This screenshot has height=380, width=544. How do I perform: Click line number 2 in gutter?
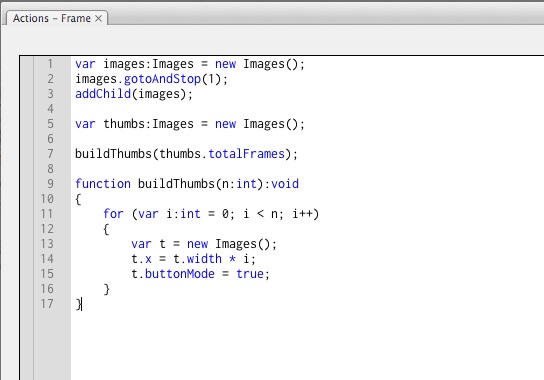click(50, 79)
